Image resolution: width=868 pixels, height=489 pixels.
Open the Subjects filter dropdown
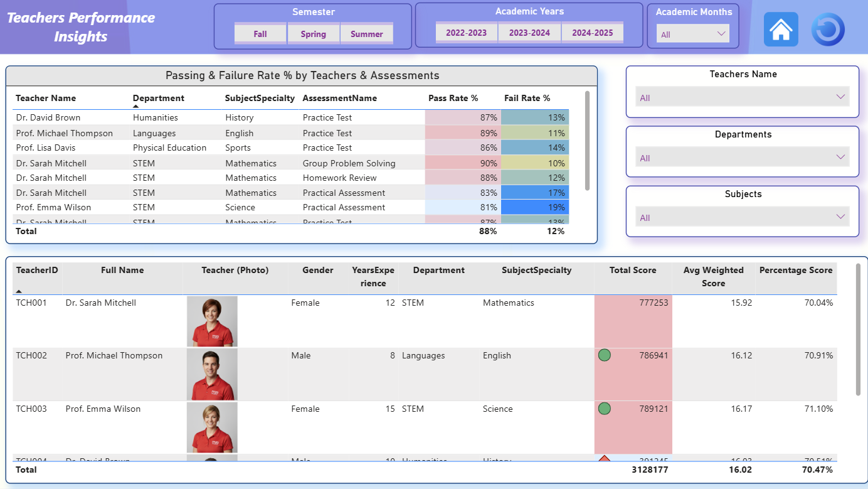coord(743,217)
